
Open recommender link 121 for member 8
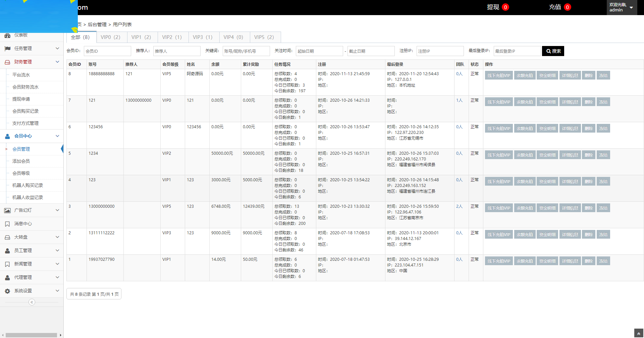129,74
